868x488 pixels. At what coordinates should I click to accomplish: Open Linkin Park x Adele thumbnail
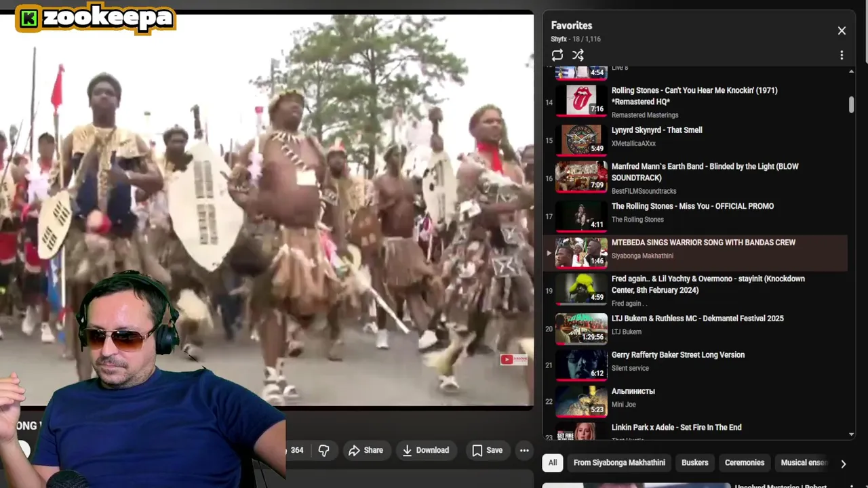[x=581, y=432]
